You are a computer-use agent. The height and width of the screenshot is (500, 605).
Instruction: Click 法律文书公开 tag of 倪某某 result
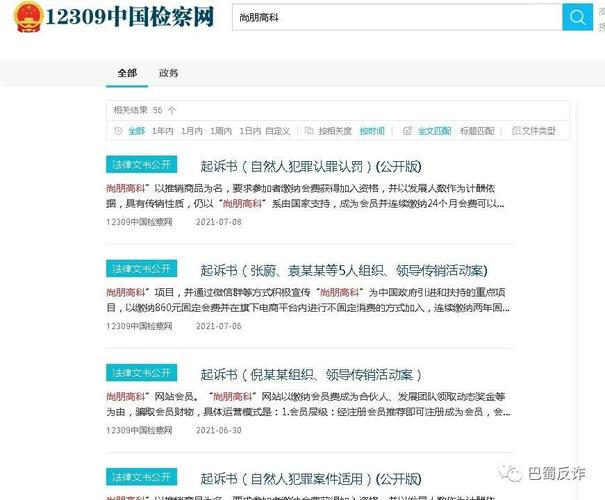pos(142,373)
